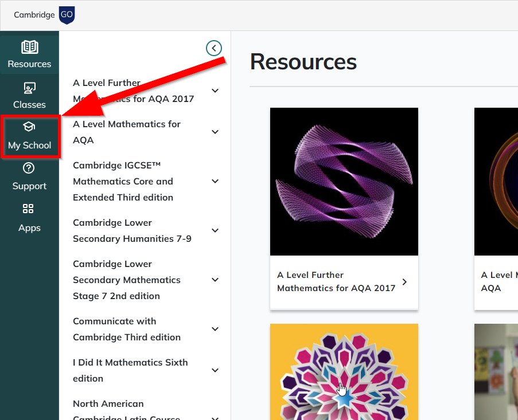This screenshot has height=420, width=518.
Task: Expand Cambridge Lower Secondary Mathematics Stage 7 chevron
Action: click(215, 280)
